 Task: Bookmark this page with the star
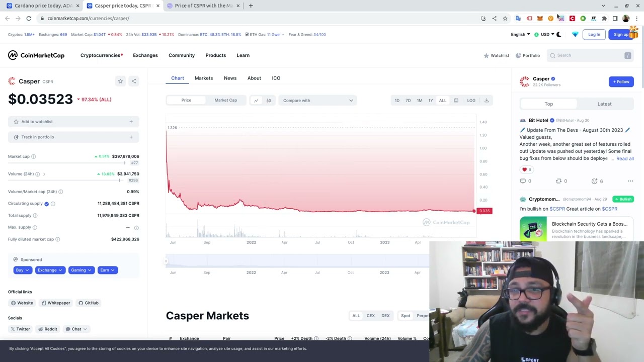(505, 19)
